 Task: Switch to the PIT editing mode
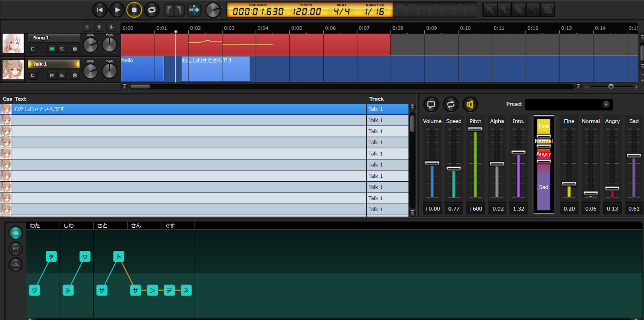tap(16, 249)
